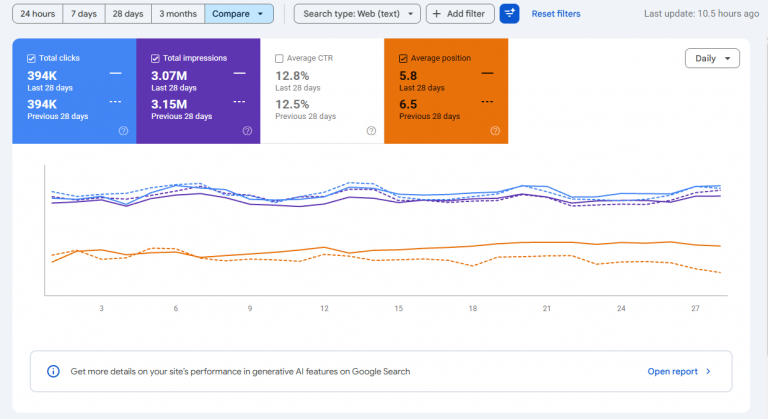Click the chart x-axis label 27
Image resolution: width=768 pixels, height=419 pixels.
tap(696, 308)
